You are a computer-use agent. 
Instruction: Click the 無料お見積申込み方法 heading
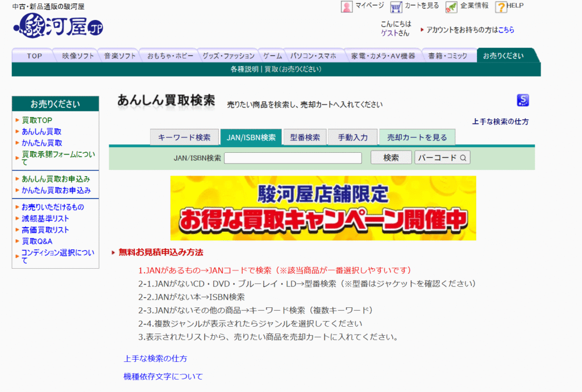161,252
